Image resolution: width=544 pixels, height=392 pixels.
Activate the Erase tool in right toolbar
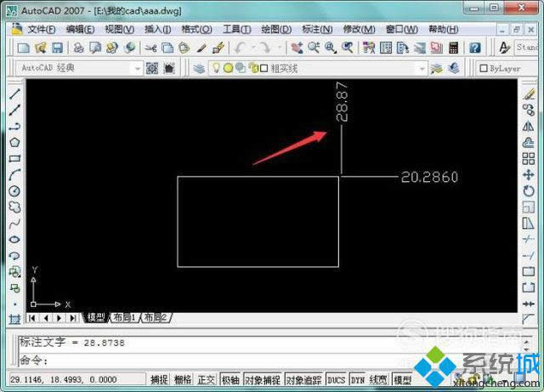(530, 94)
